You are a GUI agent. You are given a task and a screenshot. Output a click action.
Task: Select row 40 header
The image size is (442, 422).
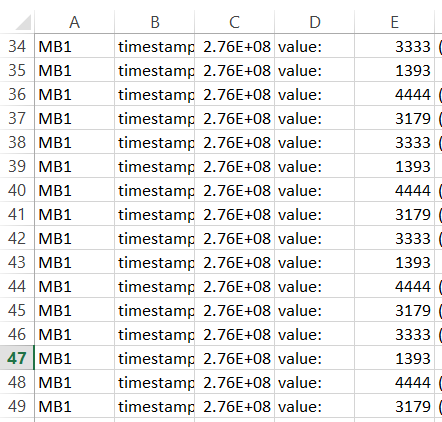17,190
